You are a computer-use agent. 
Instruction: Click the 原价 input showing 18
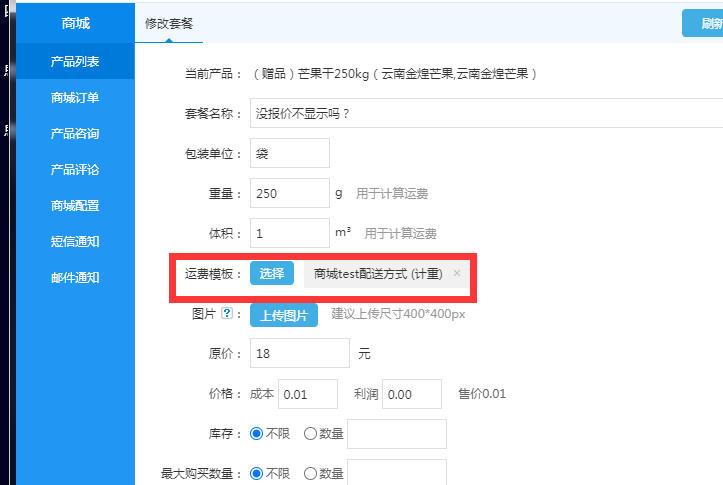[x=299, y=353]
